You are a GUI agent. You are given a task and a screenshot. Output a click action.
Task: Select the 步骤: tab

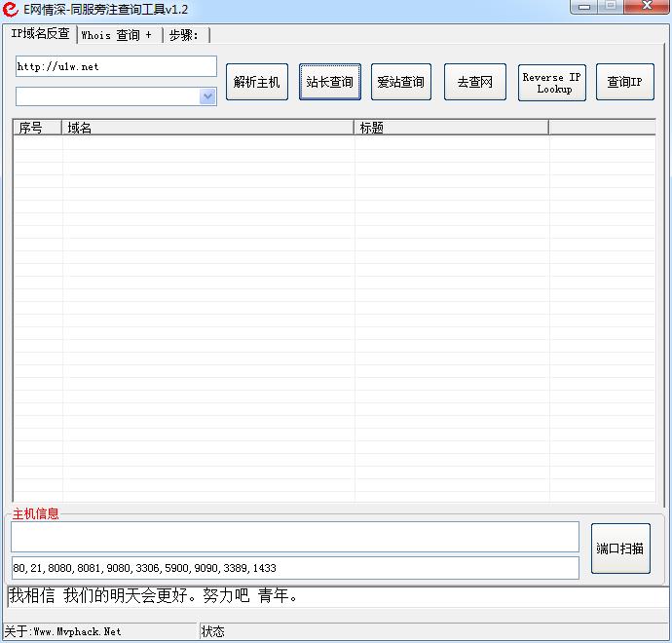click(184, 35)
